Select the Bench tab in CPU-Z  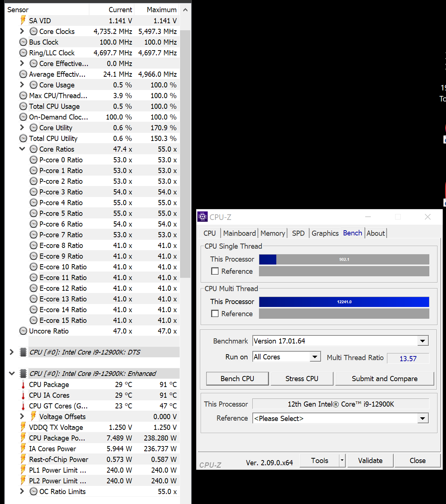[x=353, y=233]
